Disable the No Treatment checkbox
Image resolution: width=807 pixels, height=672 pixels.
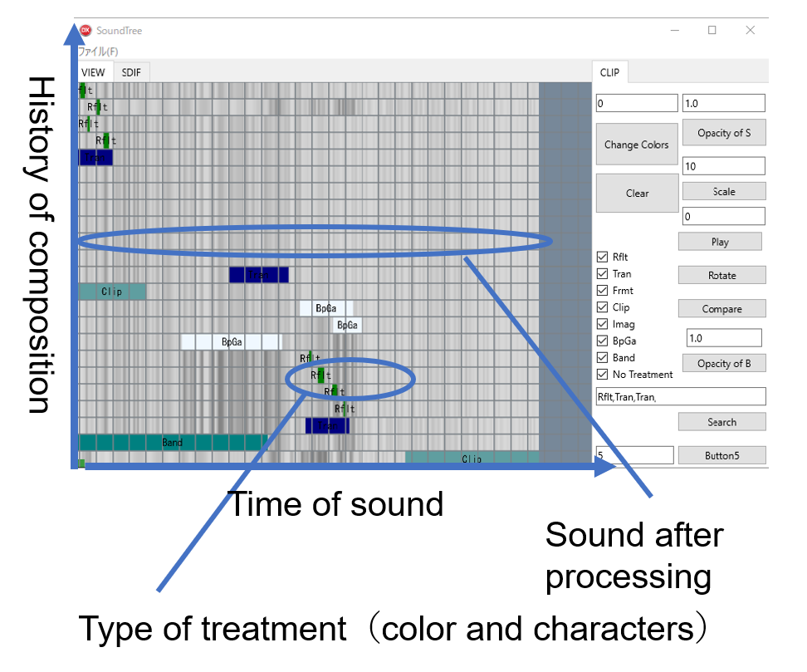tap(603, 375)
